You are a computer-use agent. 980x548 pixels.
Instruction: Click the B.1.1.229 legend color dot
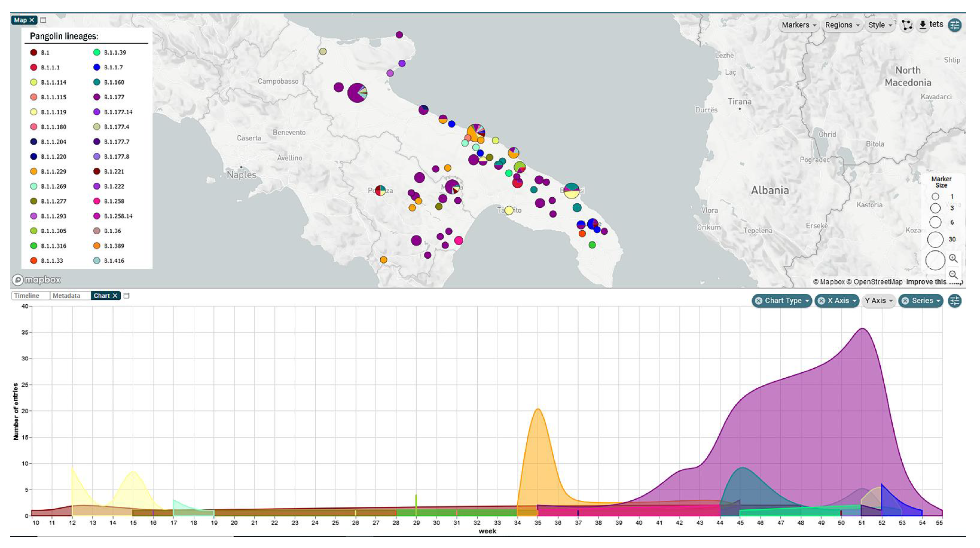point(34,172)
